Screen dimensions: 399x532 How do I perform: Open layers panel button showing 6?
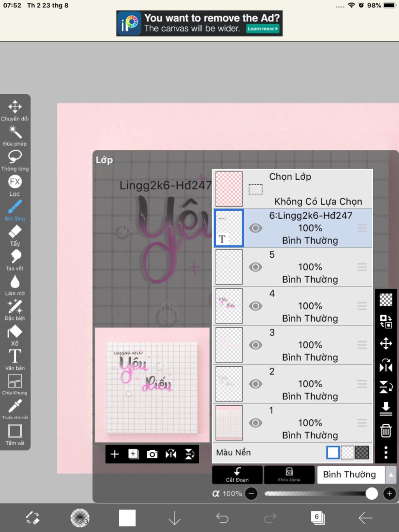click(x=318, y=518)
